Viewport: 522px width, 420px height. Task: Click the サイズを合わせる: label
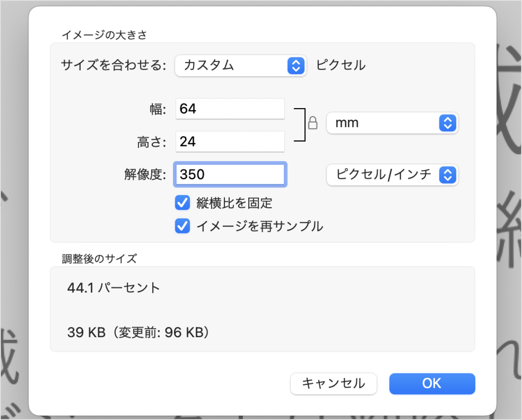point(113,65)
